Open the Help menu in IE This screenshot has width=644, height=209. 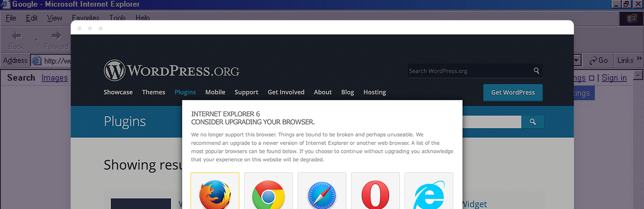point(143,18)
